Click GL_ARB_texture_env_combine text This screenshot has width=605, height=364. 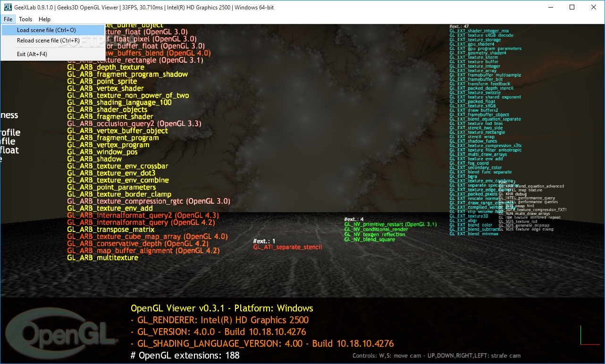(118, 180)
